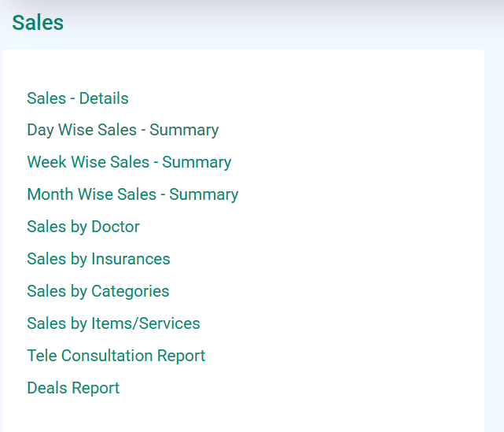504x432 pixels.
Task: Click the Sales section heading
Action: click(x=38, y=23)
